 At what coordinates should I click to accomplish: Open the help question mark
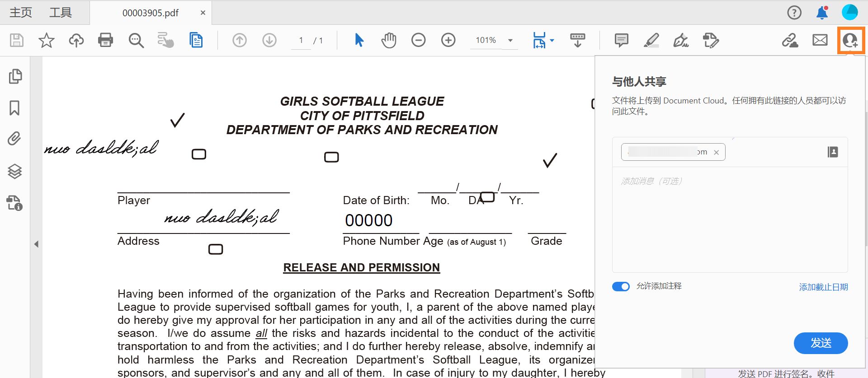pos(794,13)
